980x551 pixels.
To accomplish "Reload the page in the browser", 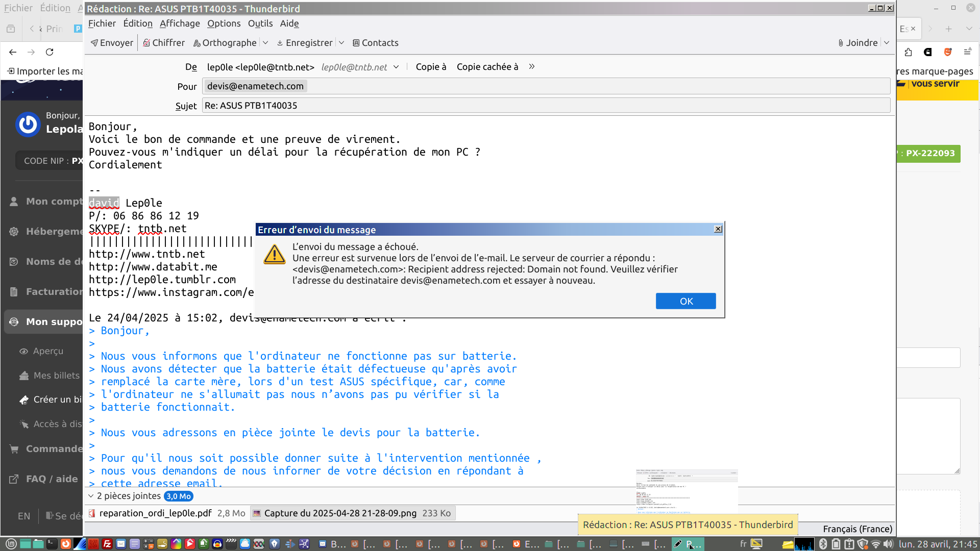I will pos(50,52).
